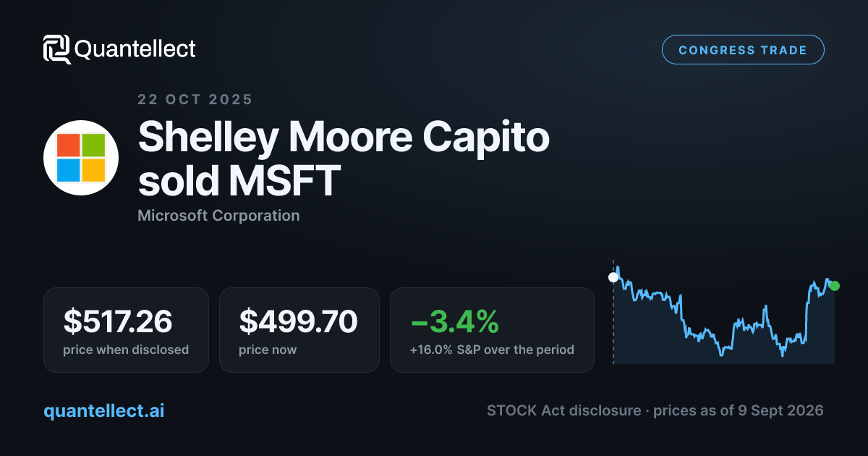This screenshot has height=456, width=868.
Task: Open the quantellect.ai link
Action: (104, 410)
